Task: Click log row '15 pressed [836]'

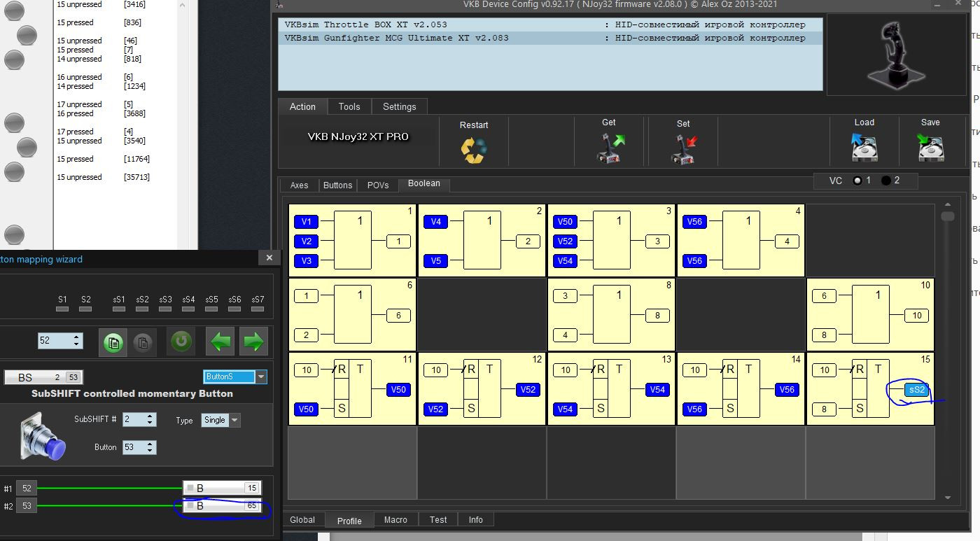Action: click(99, 22)
